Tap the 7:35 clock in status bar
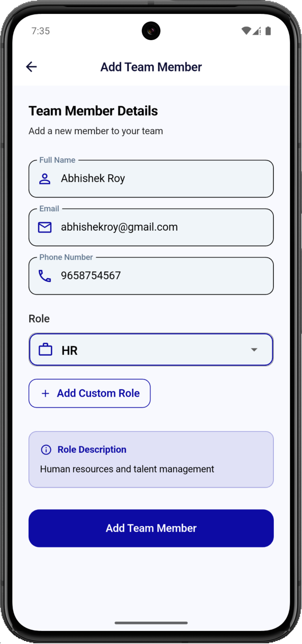Viewport: 302px width, 644px height. pos(41,31)
